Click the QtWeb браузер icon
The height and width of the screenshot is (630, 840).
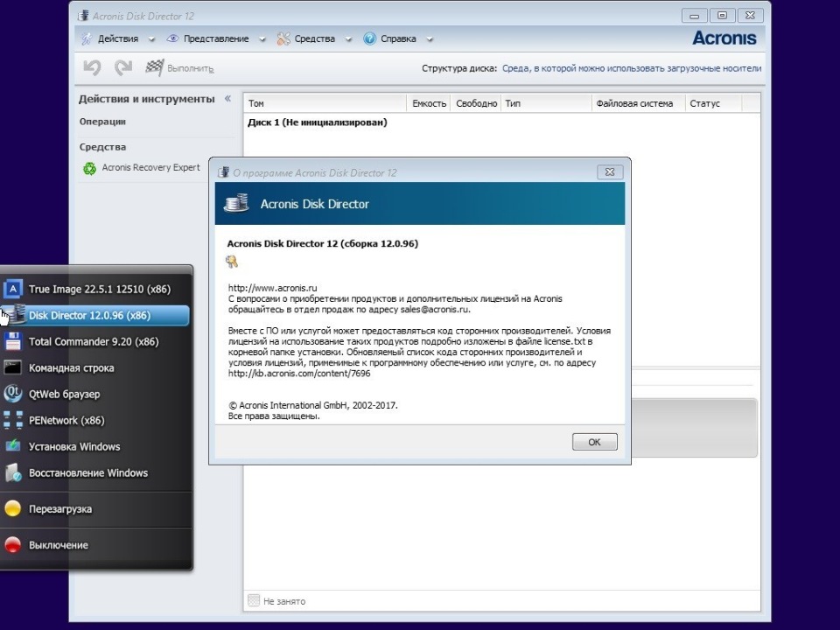pos(13,394)
